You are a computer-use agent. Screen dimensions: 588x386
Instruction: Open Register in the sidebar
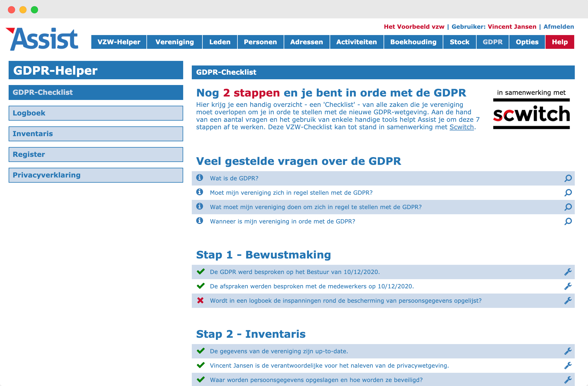(x=96, y=155)
